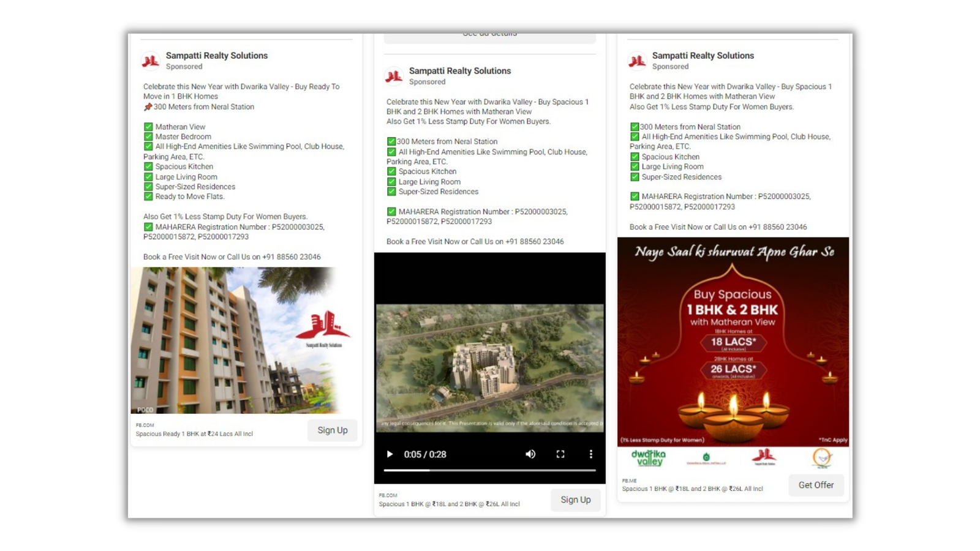This screenshot has height=551, width=980.
Task: Click the Dwarika Valley logo under the banner
Action: (x=649, y=457)
